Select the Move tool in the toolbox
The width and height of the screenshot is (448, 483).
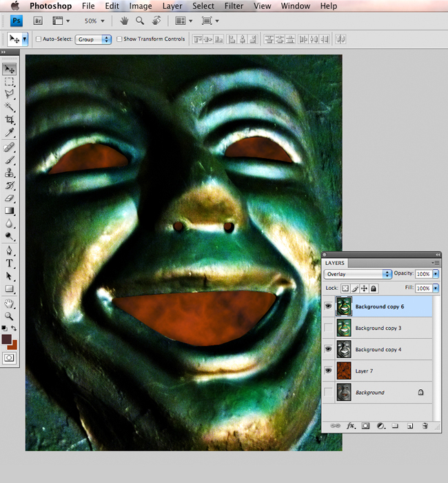[9, 69]
